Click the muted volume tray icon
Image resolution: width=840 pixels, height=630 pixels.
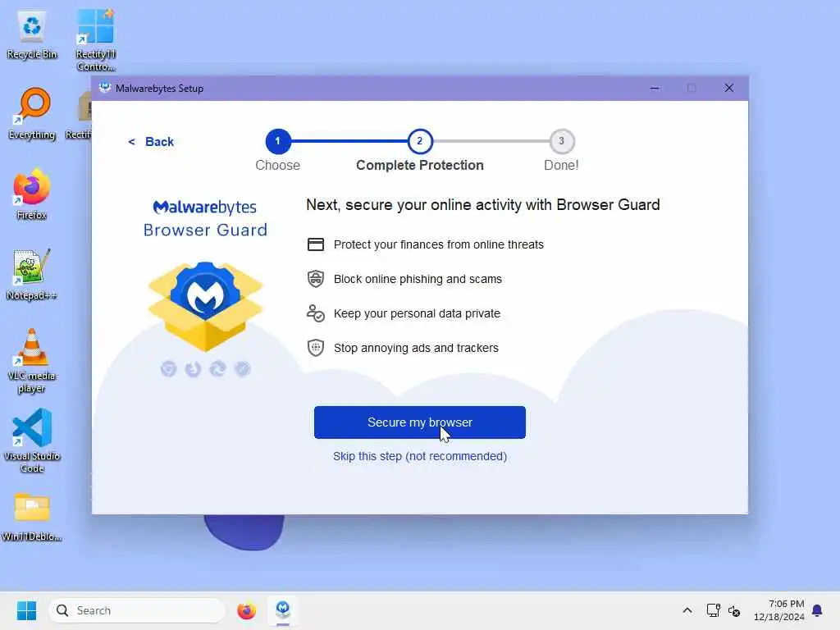(734, 610)
